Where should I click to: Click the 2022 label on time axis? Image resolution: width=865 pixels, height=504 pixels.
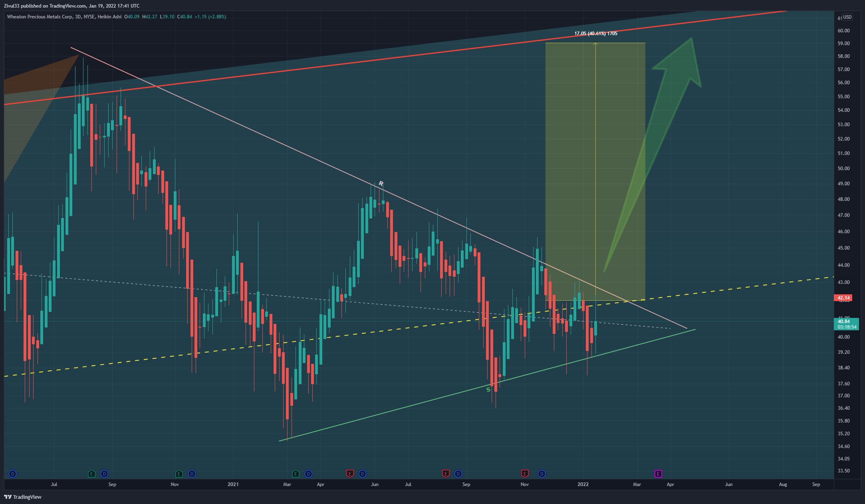pyautogui.click(x=583, y=484)
